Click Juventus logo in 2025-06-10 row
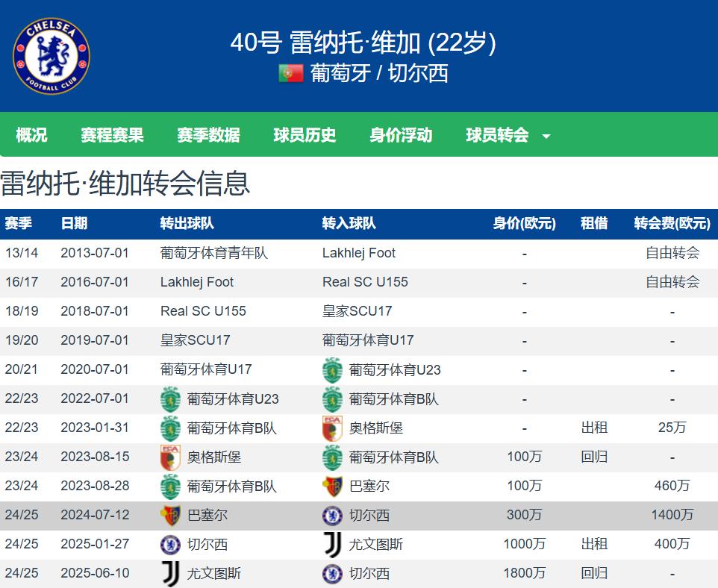The width and height of the screenshot is (718, 588). pos(171,573)
